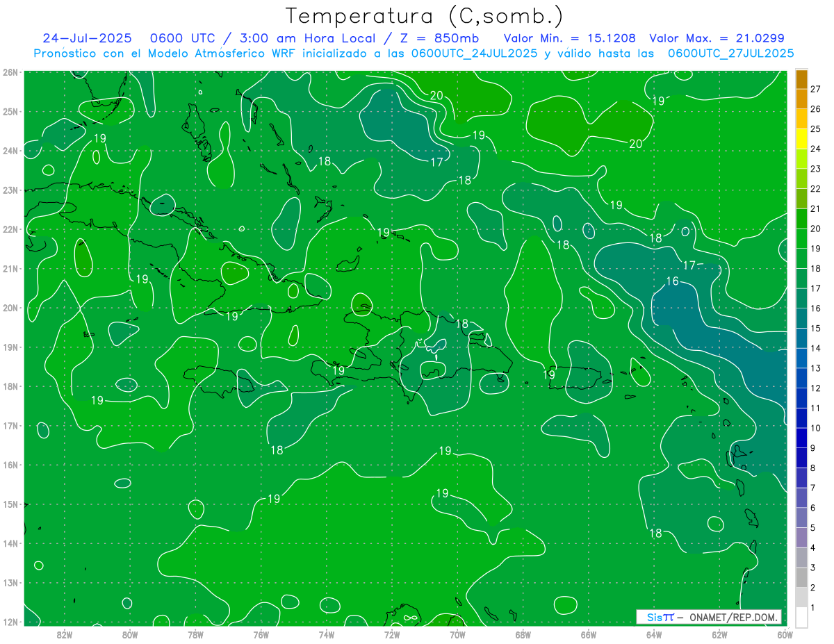Click the valid-until time "0600UTC_27JUL2025"
Image resolution: width=834 pixels, height=644 pixels.
click(730, 53)
